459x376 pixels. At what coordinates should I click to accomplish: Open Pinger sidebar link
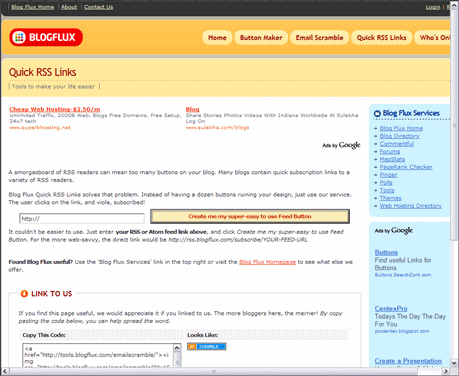[388, 175]
